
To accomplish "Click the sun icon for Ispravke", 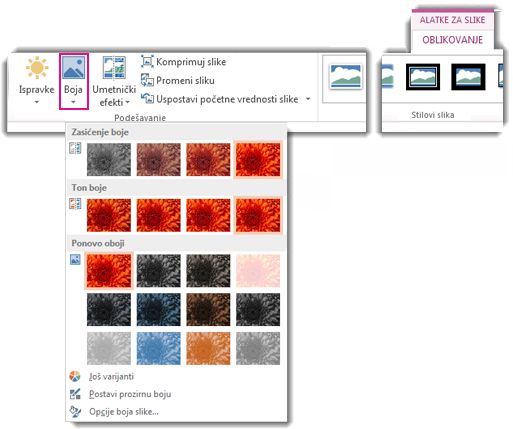I will pos(37,68).
